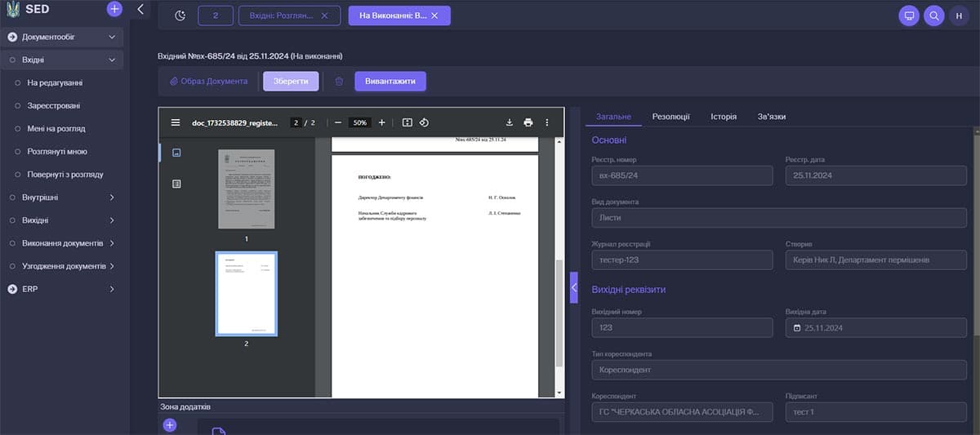980x435 pixels.
Task: Collapse Вхідні section chevron
Action: coord(112,60)
